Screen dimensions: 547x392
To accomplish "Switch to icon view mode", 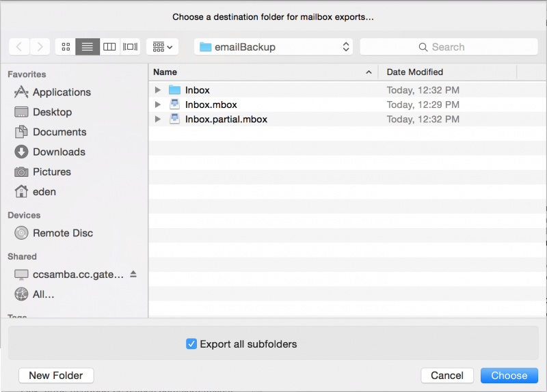I will click(x=66, y=47).
